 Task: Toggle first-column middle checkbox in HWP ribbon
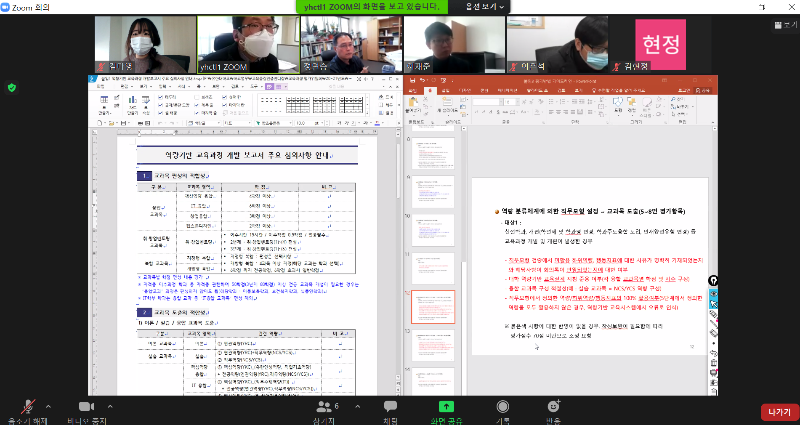click(161, 105)
